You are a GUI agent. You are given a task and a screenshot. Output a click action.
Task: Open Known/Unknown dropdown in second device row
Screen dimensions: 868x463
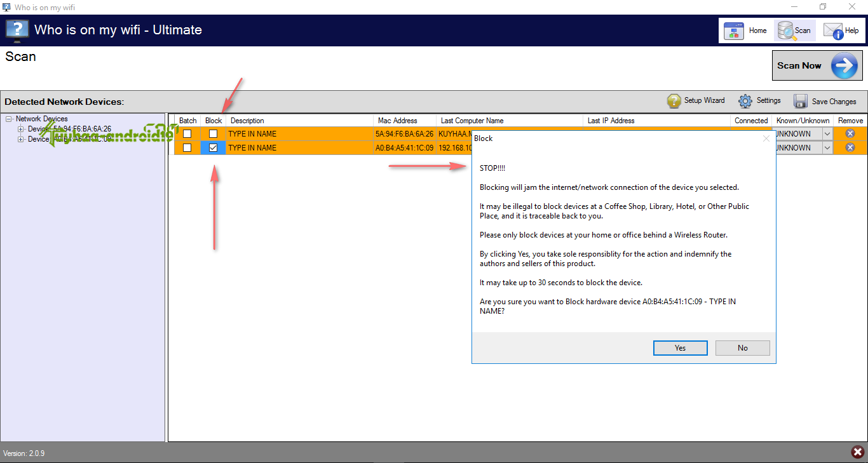827,147
